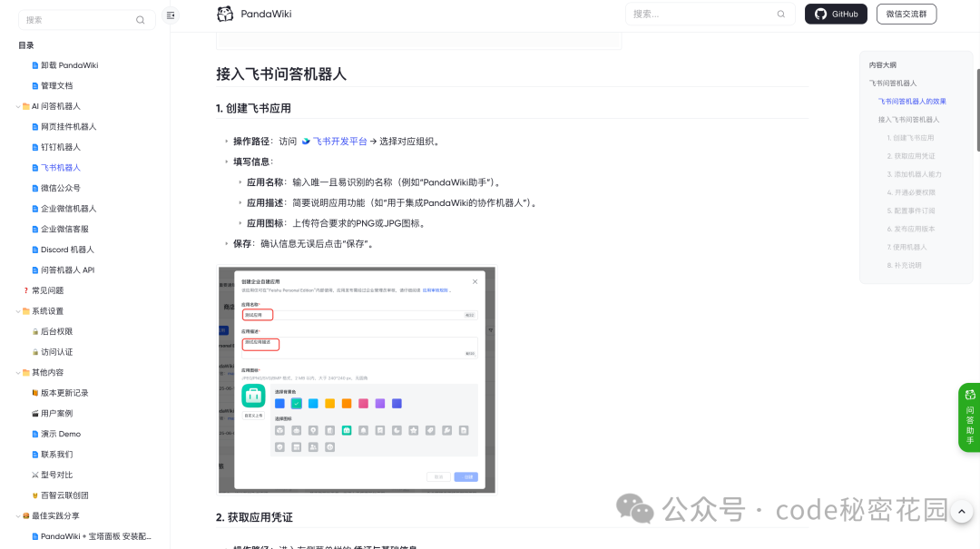This screenshot has width=980, height=549.
Task: Jump to outline 5. 配置事件订阅
Action: click(x=911, y=211)
